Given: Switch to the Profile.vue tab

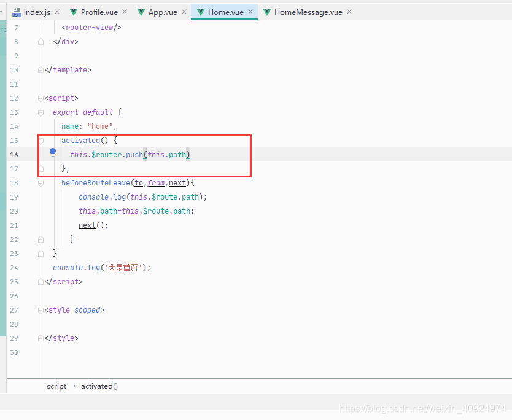Looking at the screenshot, I should [99, 12].
